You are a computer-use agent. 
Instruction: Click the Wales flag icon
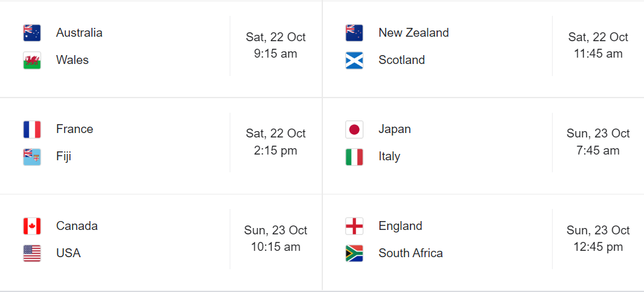32,60
